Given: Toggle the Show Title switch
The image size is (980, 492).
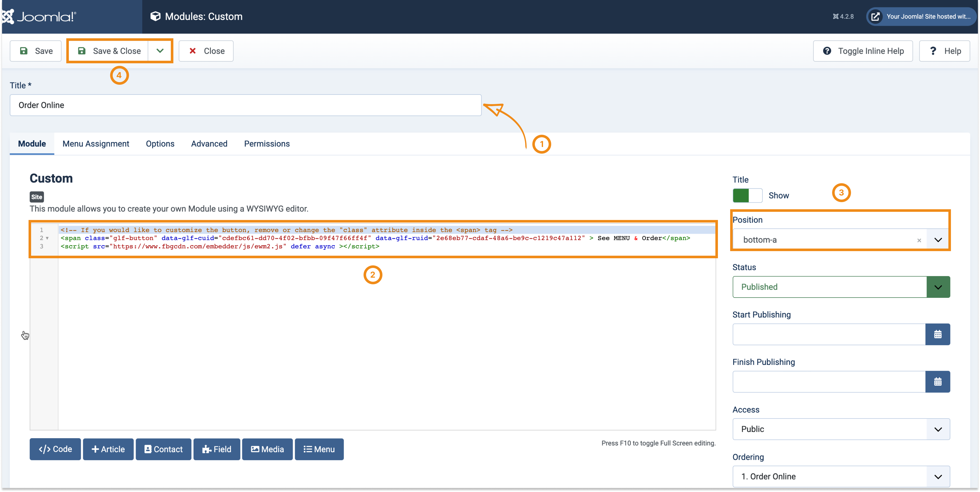Looking at the screenshot, I should coord(747,195).
